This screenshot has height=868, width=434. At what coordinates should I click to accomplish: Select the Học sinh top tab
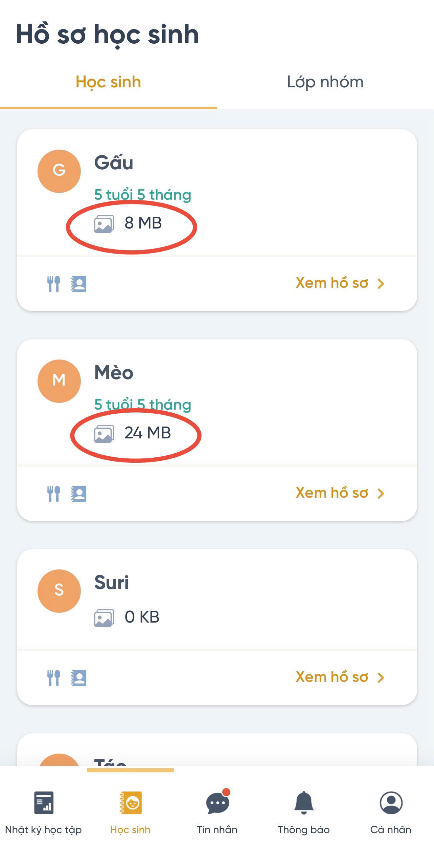[x=108, y=82]
